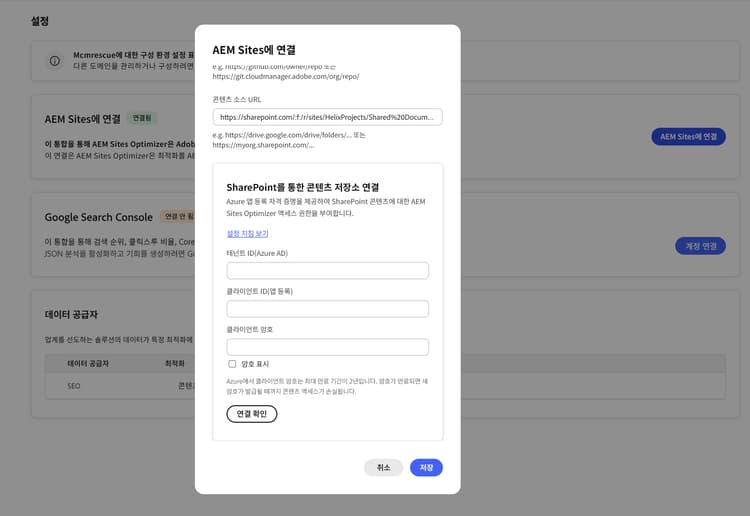750x516 pixels.
Task: Focus the 콘텐츠 소스 URL field
Action: point(327,117)
